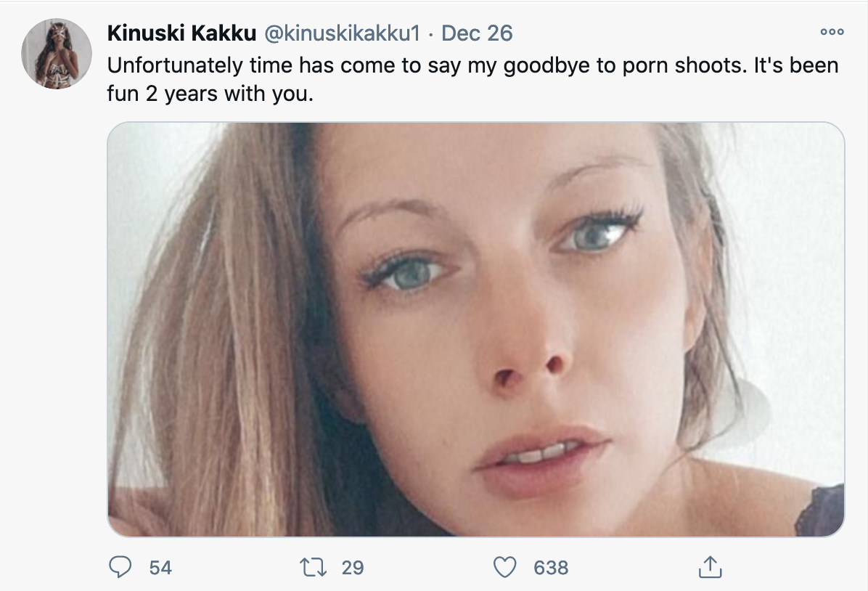Open Kinuski Kakku's profile avatar
The width and height of the screenshot is (868, 591).
pyautogui.click(x=57, y=54)
